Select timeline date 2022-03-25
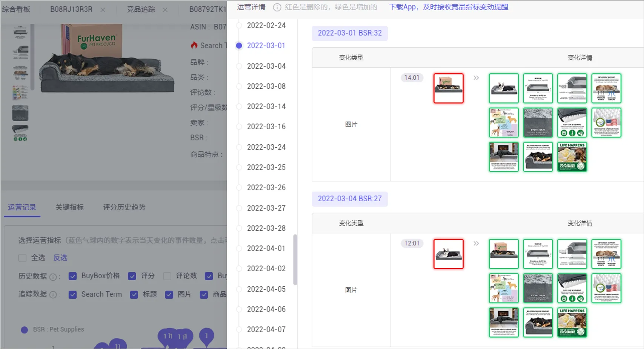The image size is (644, 349). point(266,167)
